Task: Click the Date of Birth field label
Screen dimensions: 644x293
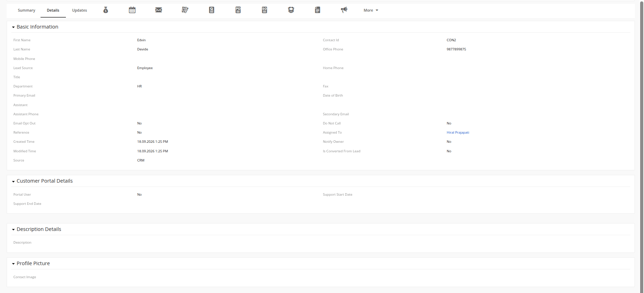Action: click(x=333, y=96)
